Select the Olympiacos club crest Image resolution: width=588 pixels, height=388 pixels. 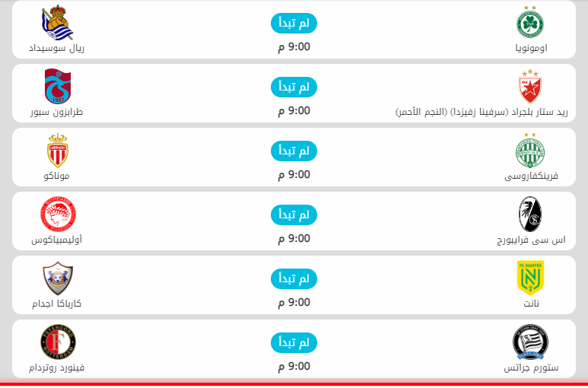pyautogui.click(x=57, y=214)
